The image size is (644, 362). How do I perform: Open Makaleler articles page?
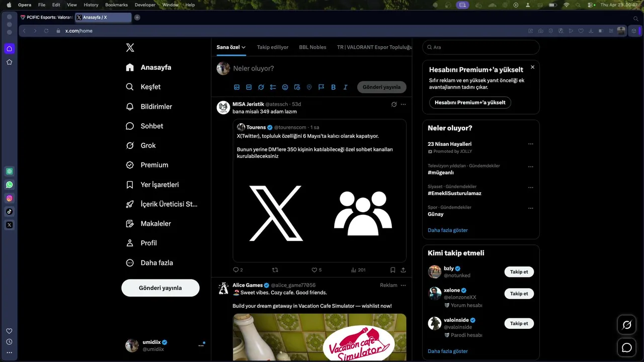pyautogui.click(x=148, y=223)
